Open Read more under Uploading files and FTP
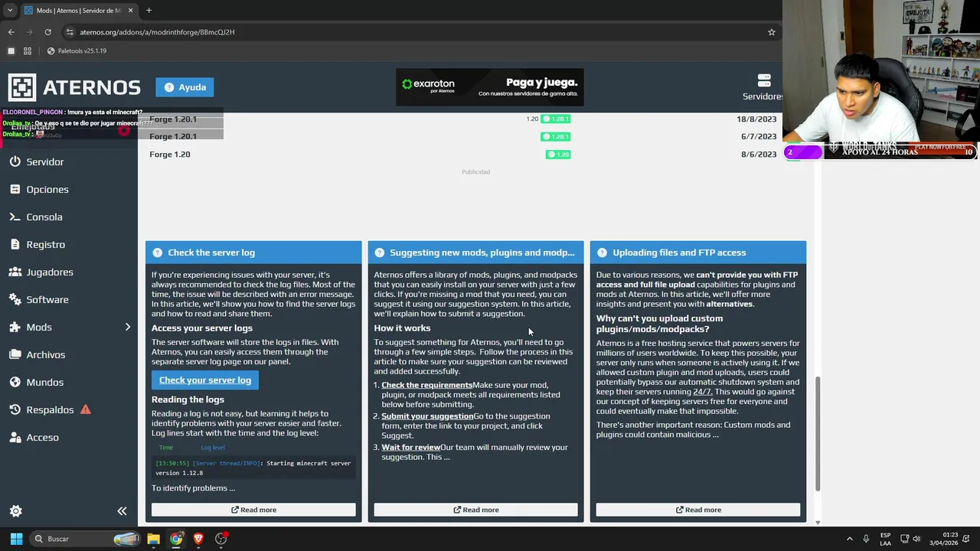The height and width of the screenshot is (551, 980). pos(698,510)
